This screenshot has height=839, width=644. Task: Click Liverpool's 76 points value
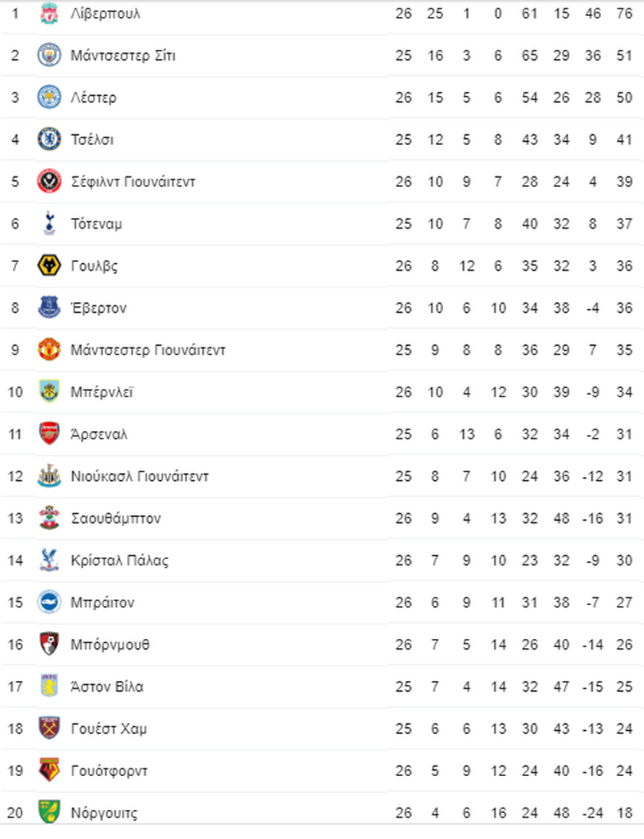(x=624, y=13)
